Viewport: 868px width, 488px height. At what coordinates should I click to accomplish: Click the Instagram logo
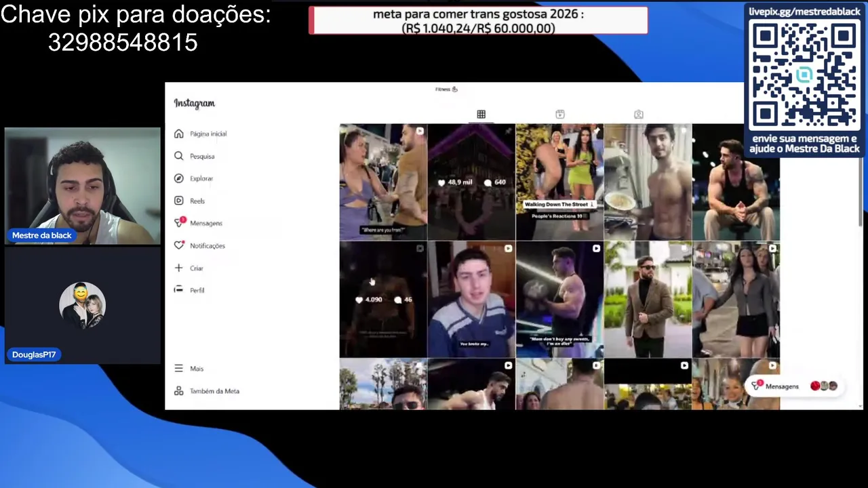pos(194,103)
